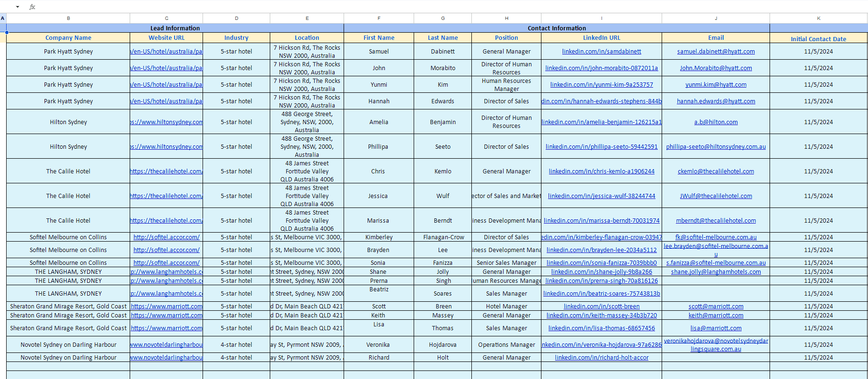
Task: Select the 'Hojdarova' last name cell
Action: (443, 345)
